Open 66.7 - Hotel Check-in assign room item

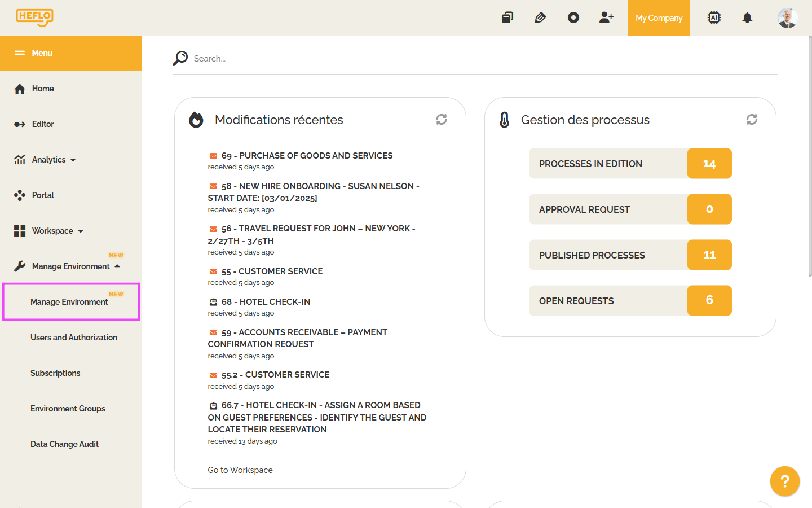click(x=317, y=417)
